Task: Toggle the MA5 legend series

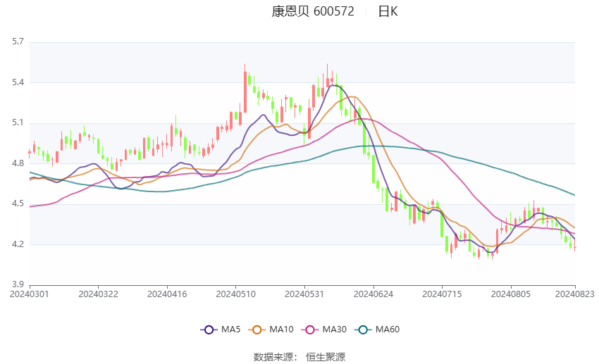Action: point(221,330)
